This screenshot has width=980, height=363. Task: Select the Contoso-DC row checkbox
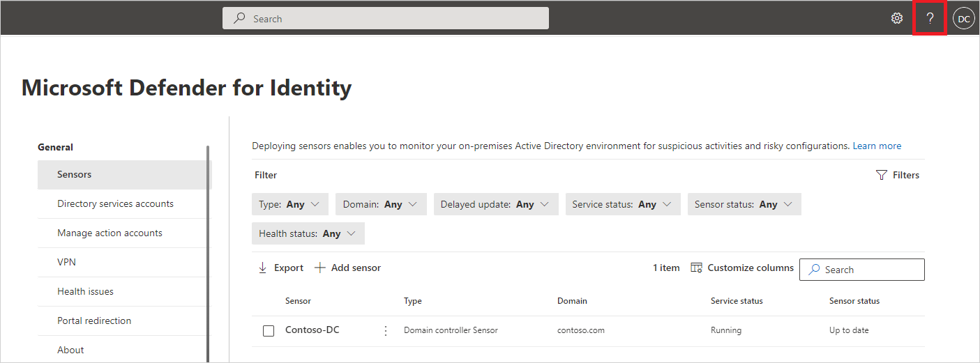click(269, 331)
